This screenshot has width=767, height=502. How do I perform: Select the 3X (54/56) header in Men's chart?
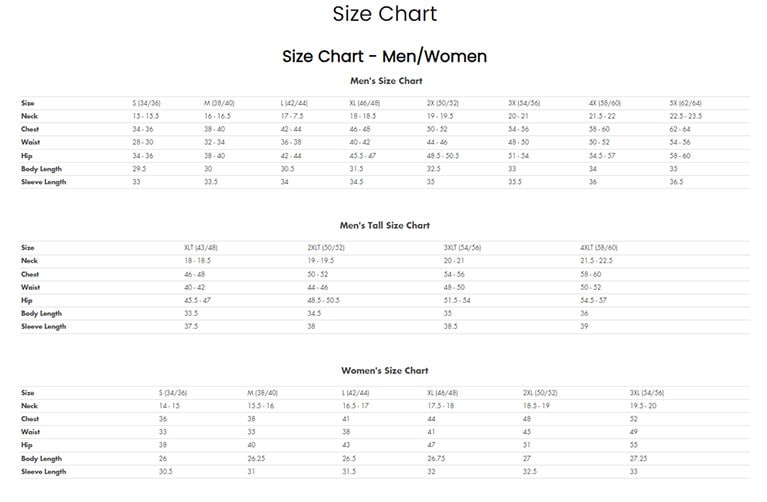(x=524, y=103)
